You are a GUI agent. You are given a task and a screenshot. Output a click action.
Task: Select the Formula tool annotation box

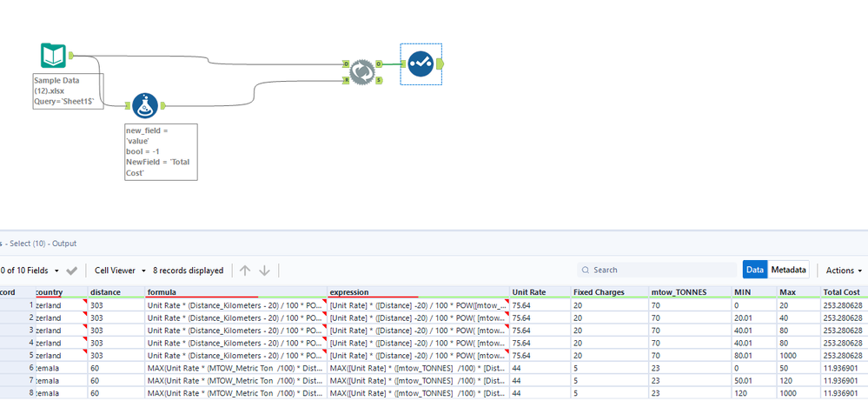[x=161, y=151]
